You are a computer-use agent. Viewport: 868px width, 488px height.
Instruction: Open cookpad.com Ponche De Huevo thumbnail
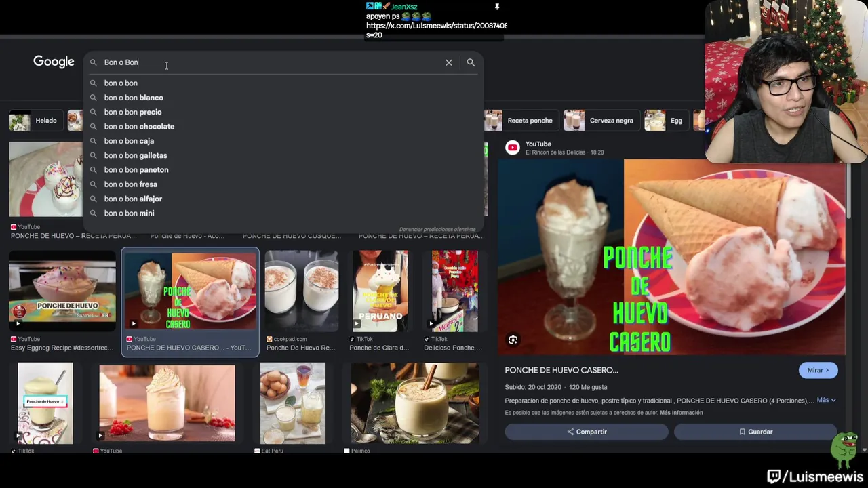click(302, 291)
